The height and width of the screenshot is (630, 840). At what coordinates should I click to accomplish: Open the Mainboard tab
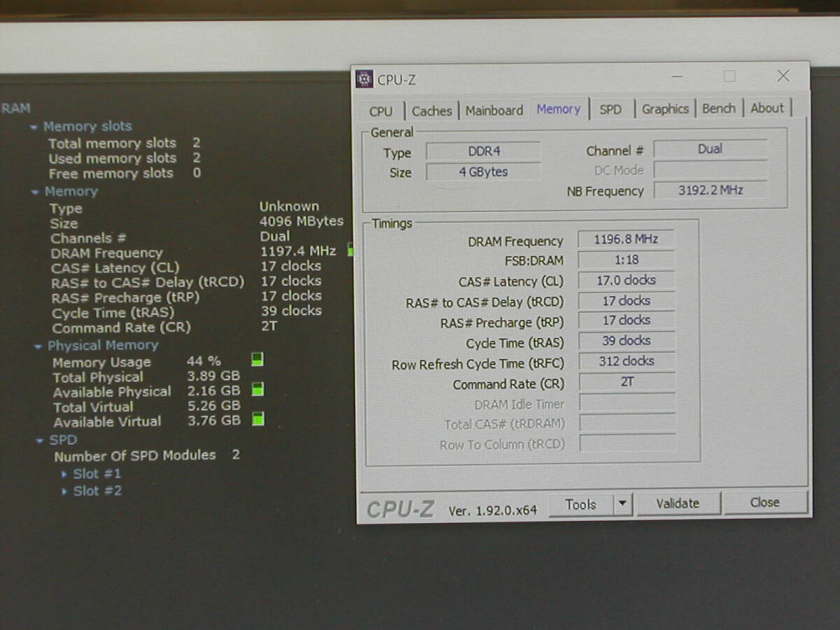tap(494, 111)
